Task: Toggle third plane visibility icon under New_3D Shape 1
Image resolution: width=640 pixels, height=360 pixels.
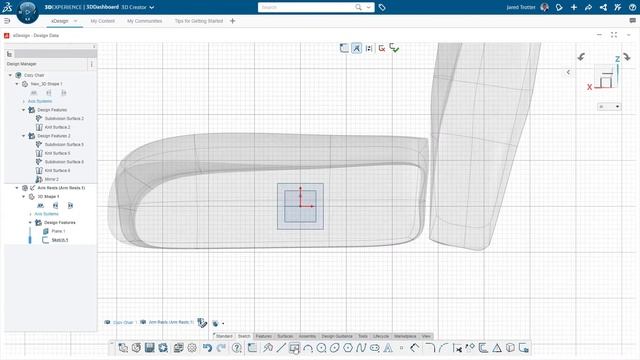Action: pos(64,93)
